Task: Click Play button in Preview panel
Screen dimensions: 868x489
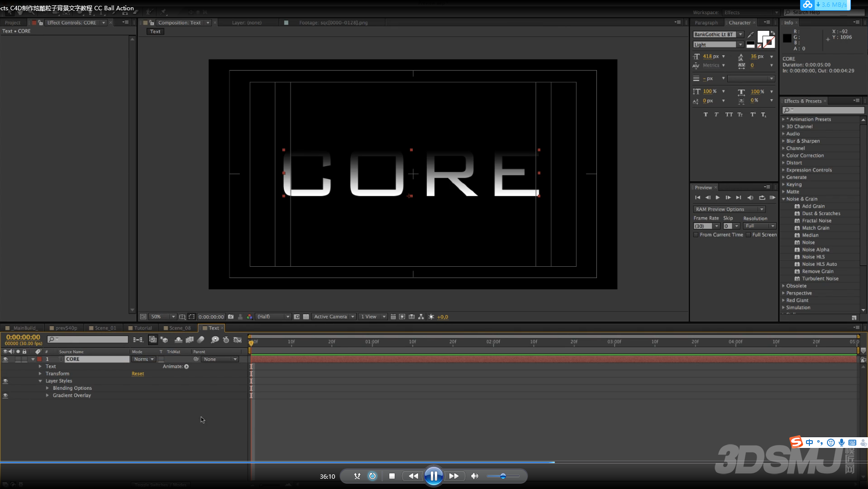Action: [x=718, y=198]
